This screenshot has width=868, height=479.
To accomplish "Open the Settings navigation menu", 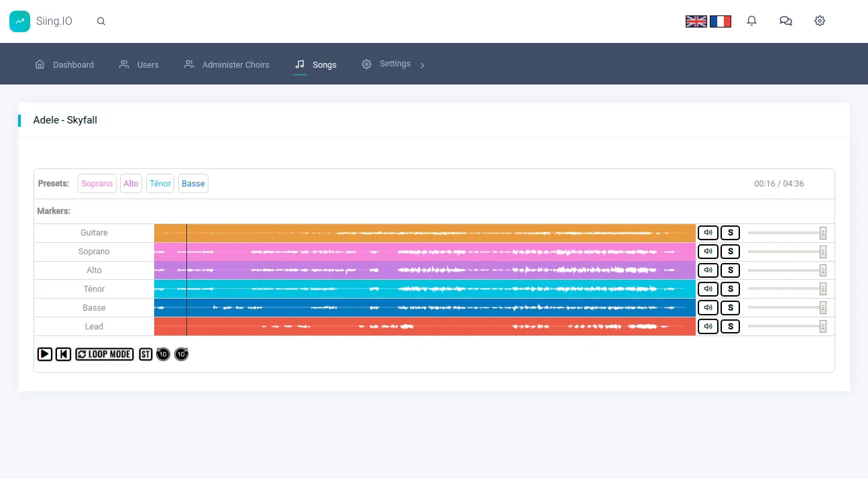I will 386,64.
